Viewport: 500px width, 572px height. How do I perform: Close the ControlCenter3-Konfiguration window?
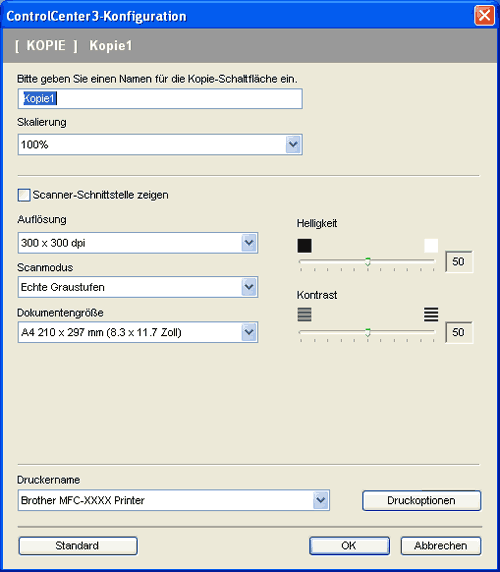point(484,16)
